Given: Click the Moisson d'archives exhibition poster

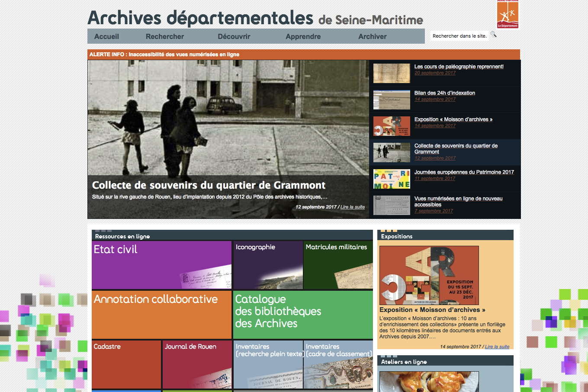Looking at the screenshot, I should [429, 275].
